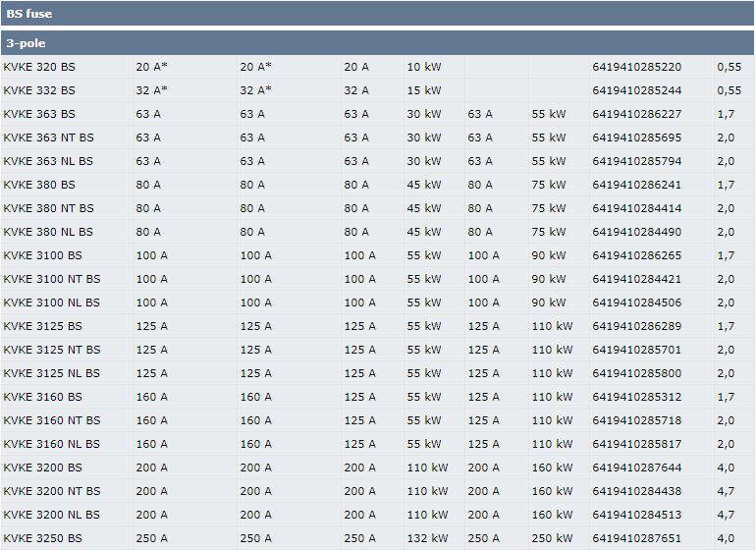Click the 10 kW value for KVKE 320 BS

point(424,67)
